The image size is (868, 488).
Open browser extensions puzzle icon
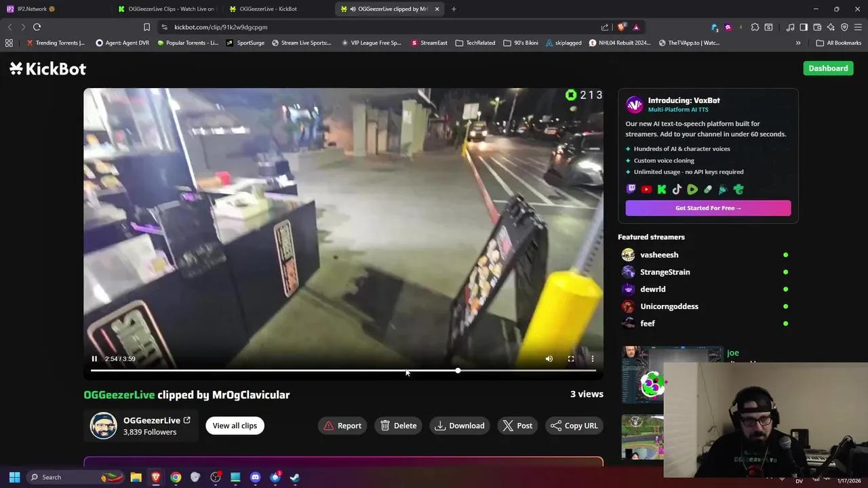tap(755, 27)
